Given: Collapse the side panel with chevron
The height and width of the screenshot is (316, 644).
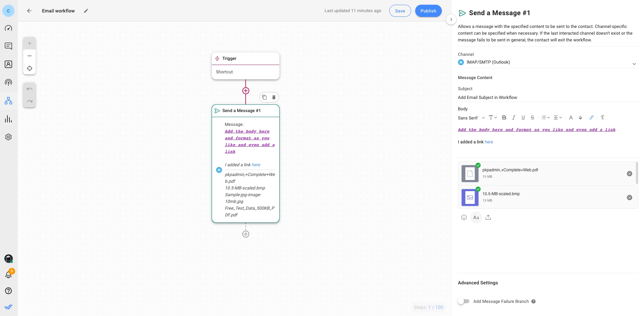Looking at the screenshot, I should [451, 20].
